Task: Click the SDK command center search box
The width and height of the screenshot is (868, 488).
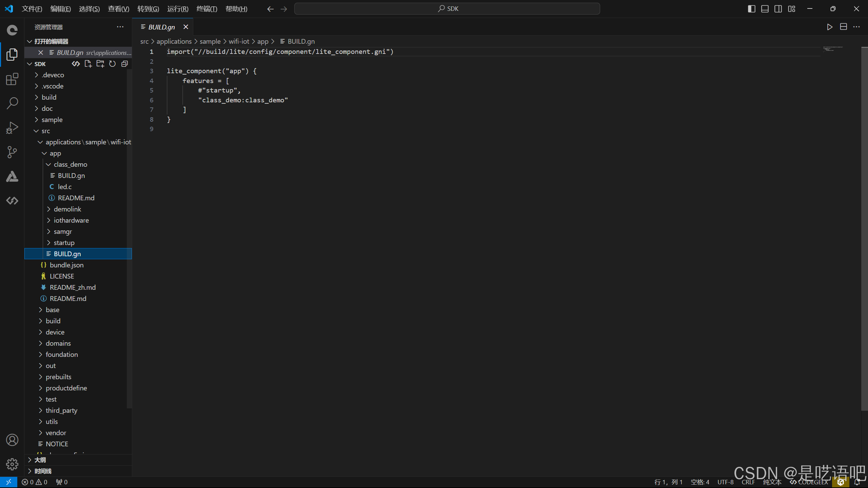Action: (x=447, y=9)
